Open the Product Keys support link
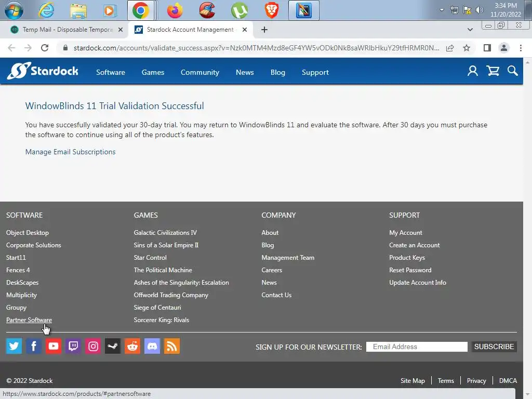The image size is (532, 399). point(407,258)
